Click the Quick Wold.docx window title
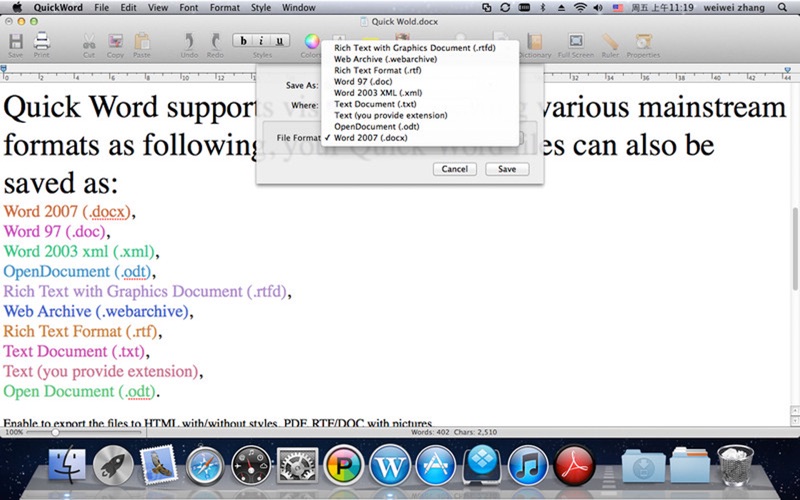800x500 pixels. (404, 21)
